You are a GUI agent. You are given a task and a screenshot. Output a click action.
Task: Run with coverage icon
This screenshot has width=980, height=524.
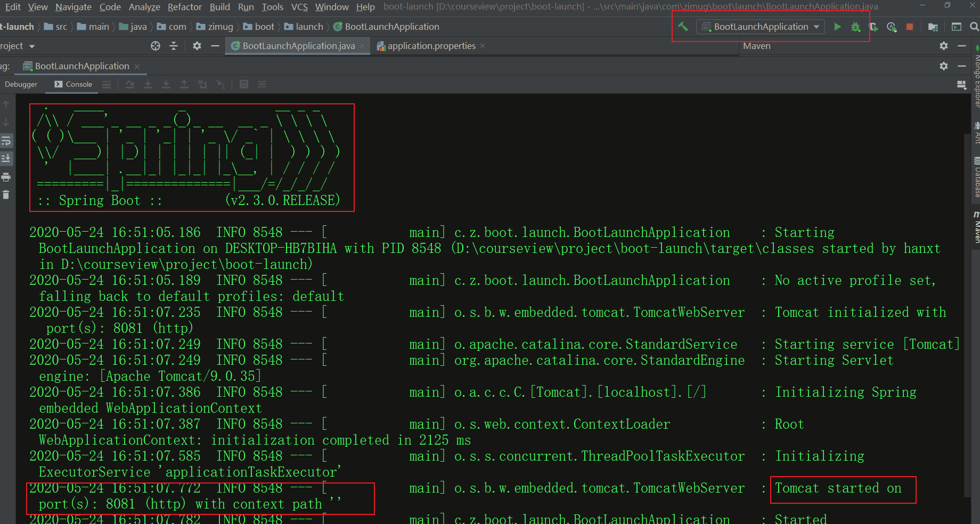pyautogui.click(x=873, y=27)
